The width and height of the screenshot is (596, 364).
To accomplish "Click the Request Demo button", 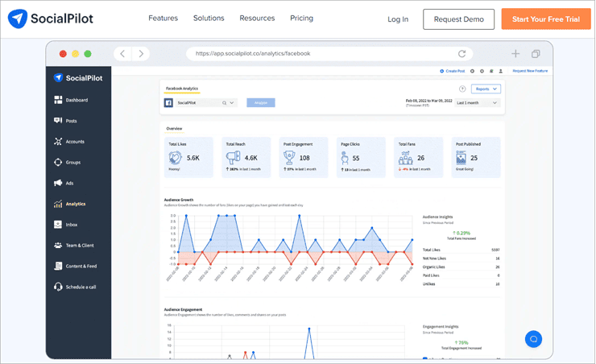I will 458,19.
